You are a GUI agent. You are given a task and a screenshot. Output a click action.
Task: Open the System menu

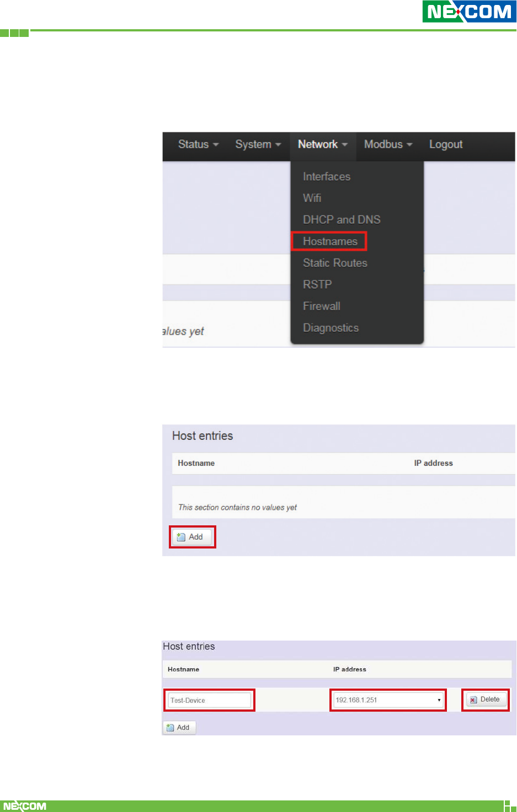click(258, 144)
